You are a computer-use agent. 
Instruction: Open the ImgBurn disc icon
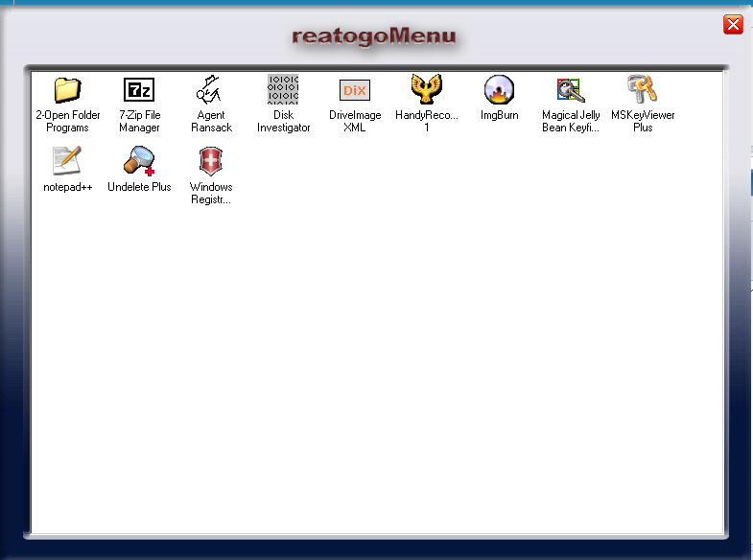(499, 90)
